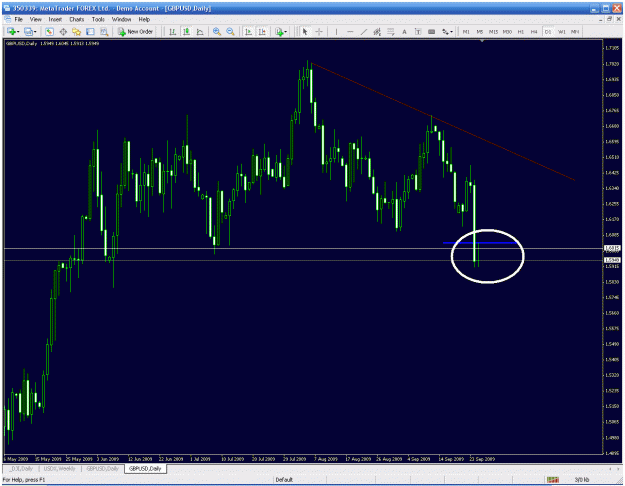
Task: Open the Help menu
Action: (x=144, y=19)
